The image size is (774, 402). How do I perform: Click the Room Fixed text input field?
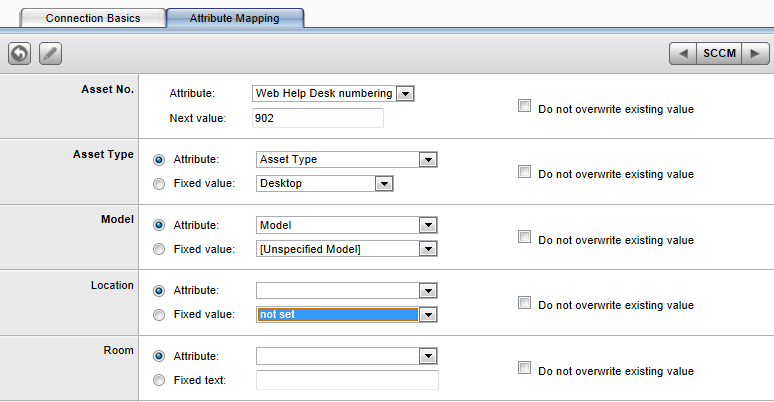pyautogui.click(x=347, y=380)
